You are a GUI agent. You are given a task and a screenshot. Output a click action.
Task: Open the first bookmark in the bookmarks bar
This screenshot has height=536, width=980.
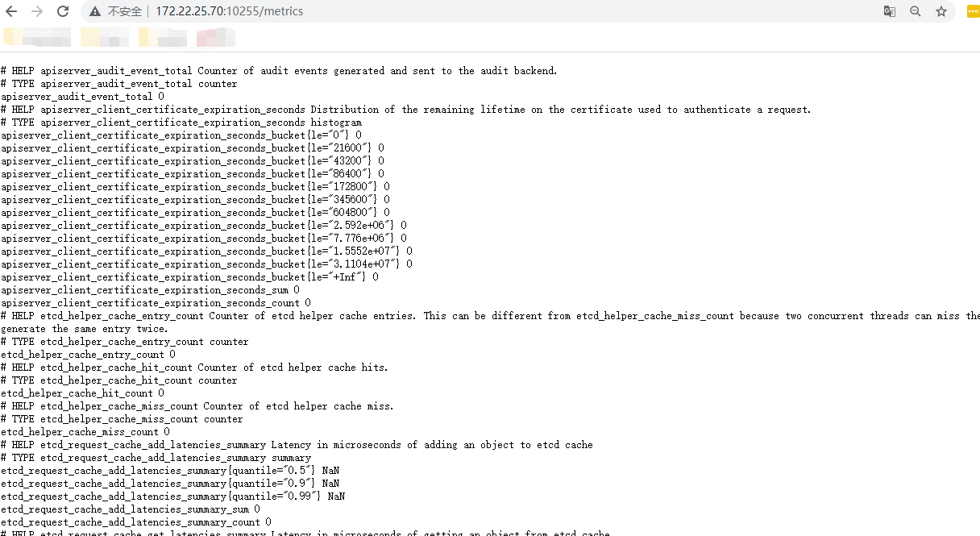coord(37,37)
